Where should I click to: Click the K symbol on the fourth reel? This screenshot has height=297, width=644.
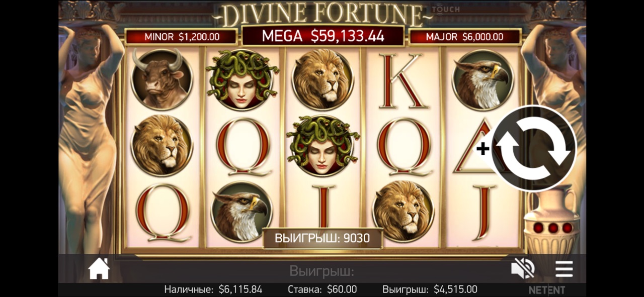point(403,80)
